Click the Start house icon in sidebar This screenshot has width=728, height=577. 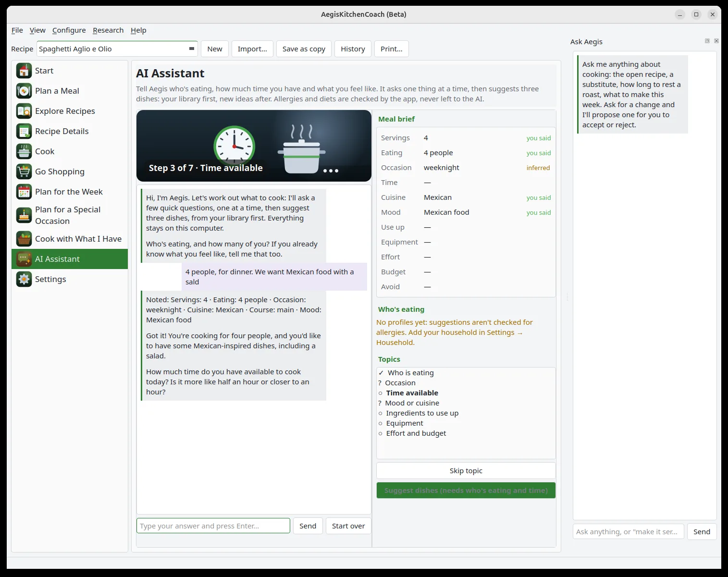pos(24,71)
